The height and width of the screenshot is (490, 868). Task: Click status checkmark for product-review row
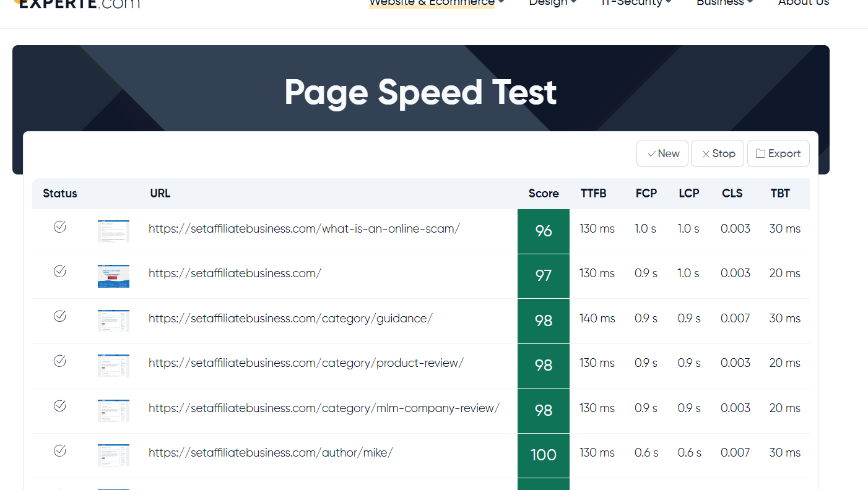point(60,361)
